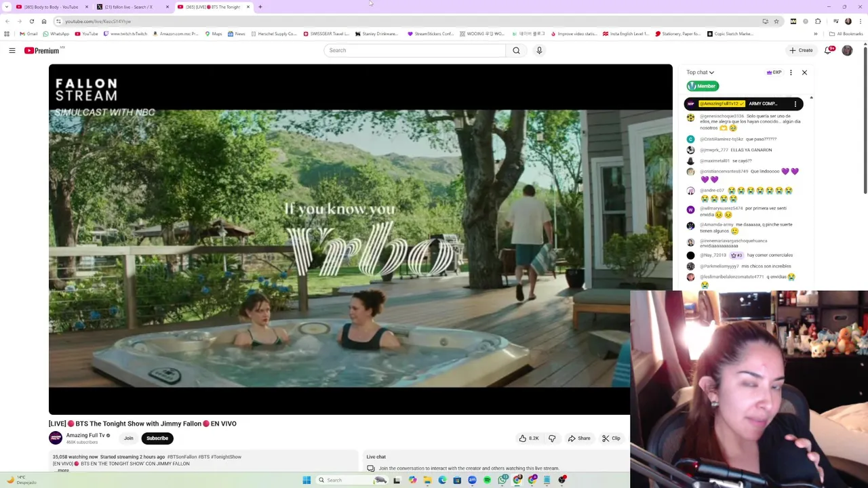Click the green Member badge
Screen dimensions: 868x488
[x=703, y=86]
